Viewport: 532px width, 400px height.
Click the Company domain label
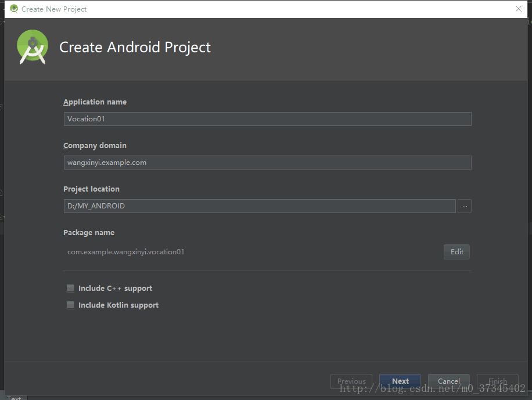tap(95, 146)
